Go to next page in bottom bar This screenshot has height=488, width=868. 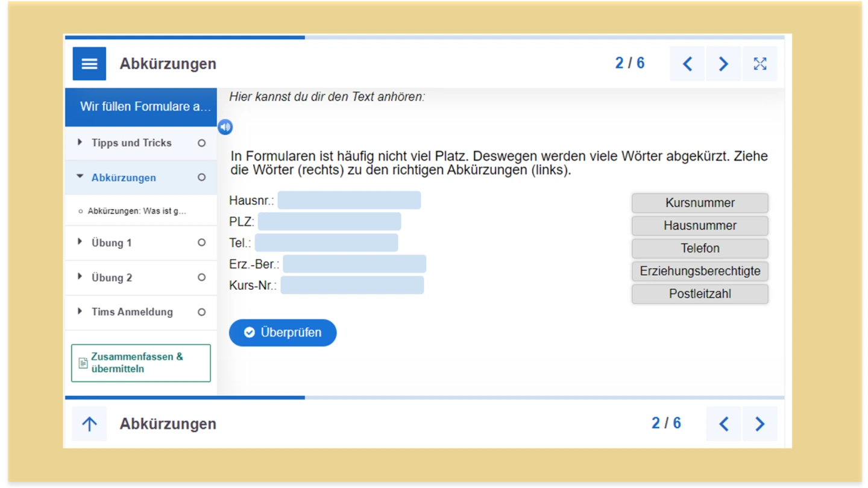click(759, 424)
